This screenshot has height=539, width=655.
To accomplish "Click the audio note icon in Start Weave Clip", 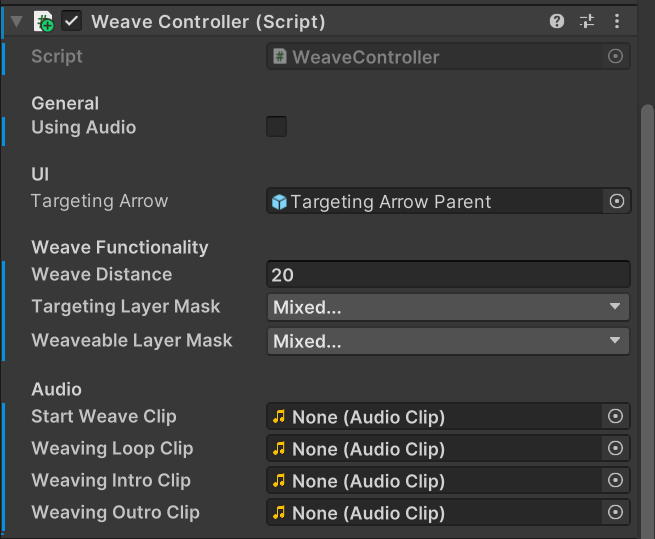I will 279,416.
